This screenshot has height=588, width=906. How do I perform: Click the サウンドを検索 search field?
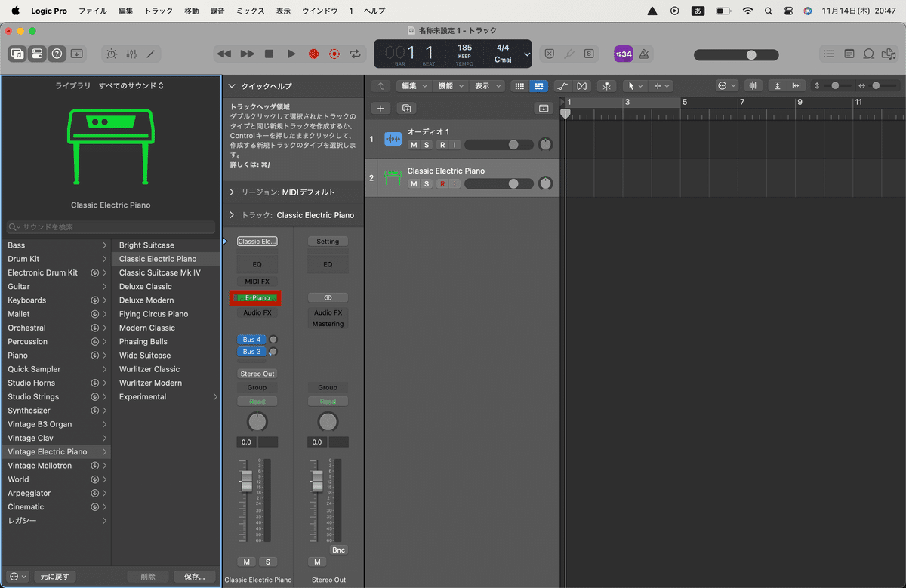[x=111, y=226]
